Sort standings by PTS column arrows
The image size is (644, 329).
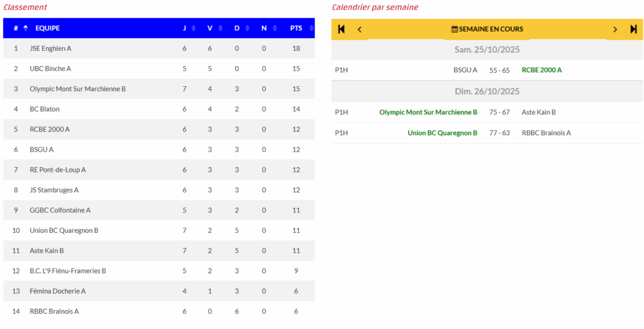[307, 28]
